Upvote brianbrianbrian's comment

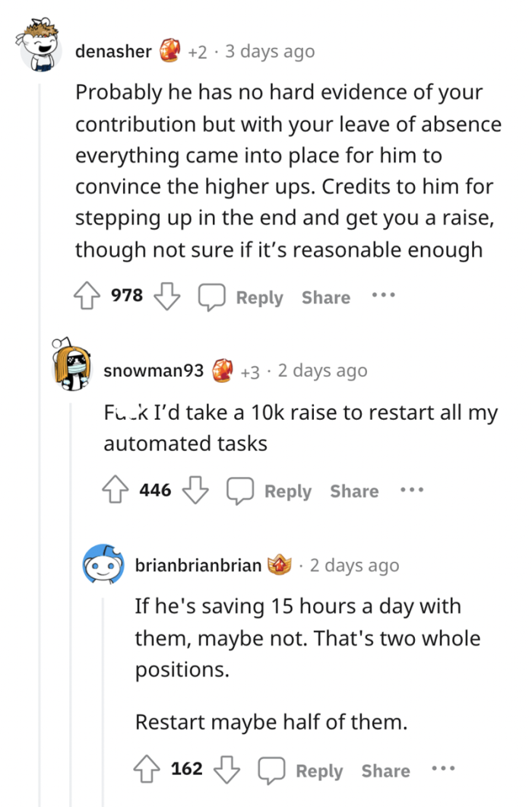pyautogui.click(x=146, y=769)
